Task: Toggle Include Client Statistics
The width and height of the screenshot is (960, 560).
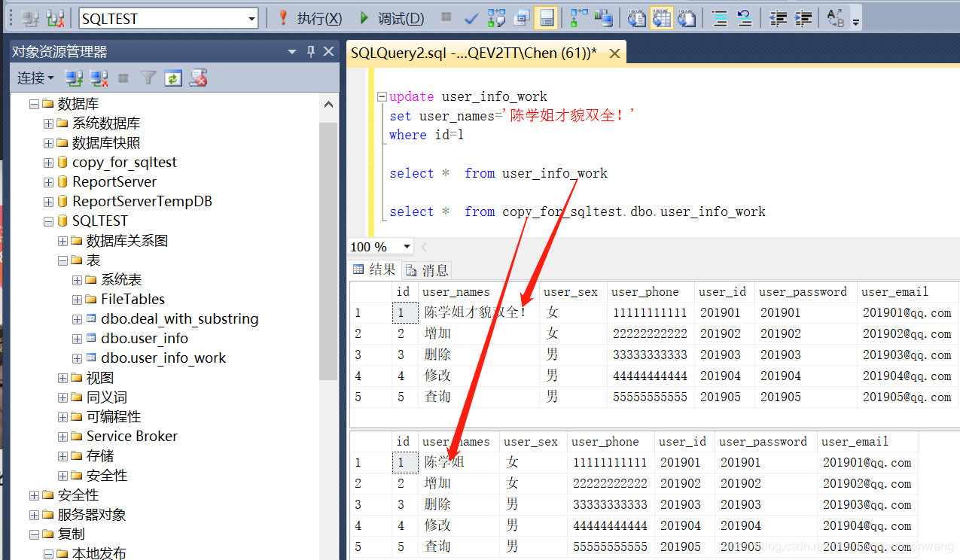Action: pos(603,18)
